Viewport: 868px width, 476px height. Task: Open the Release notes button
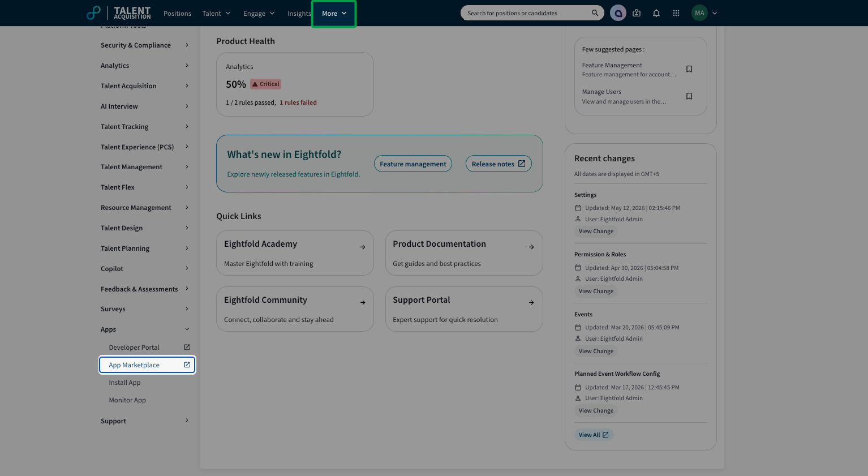click(499, 164)
